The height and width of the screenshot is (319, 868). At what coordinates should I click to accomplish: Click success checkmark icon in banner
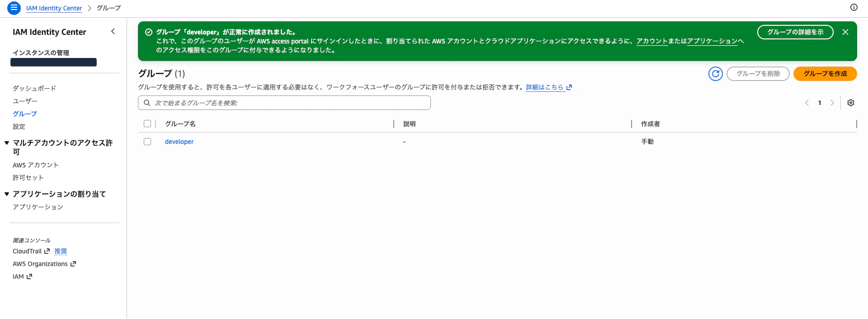coord(148,32)
